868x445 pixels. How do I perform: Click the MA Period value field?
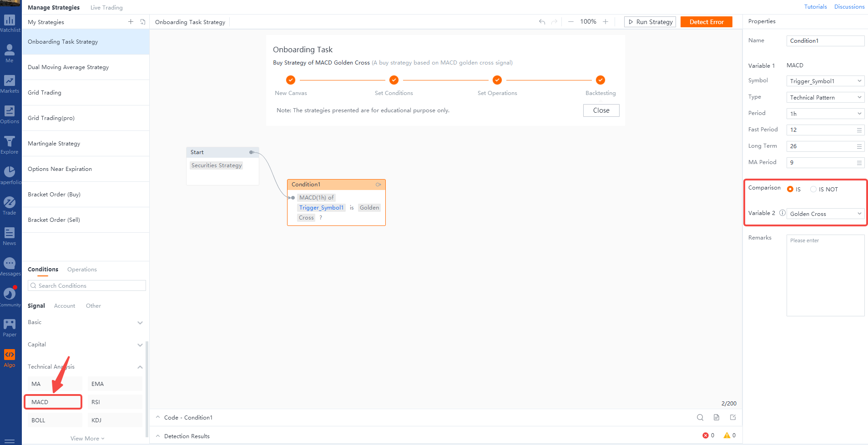[x=825, y=163]
